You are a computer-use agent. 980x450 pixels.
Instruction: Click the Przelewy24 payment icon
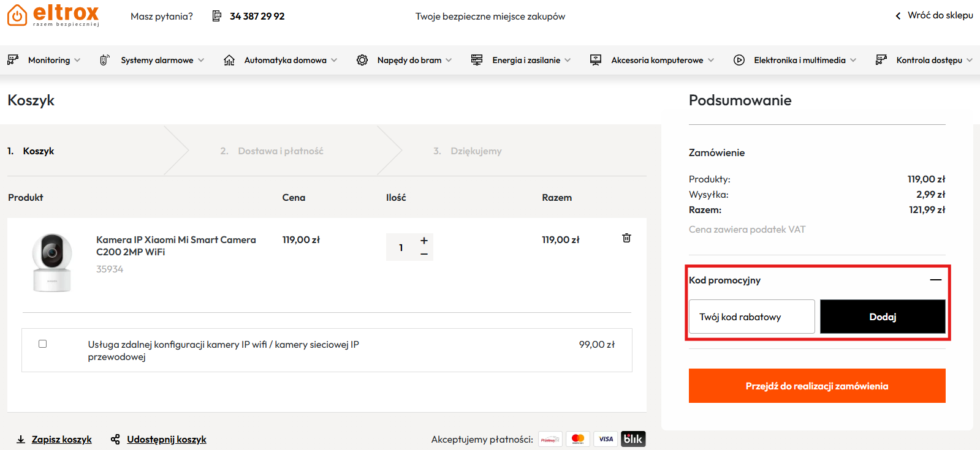point(550,439)
